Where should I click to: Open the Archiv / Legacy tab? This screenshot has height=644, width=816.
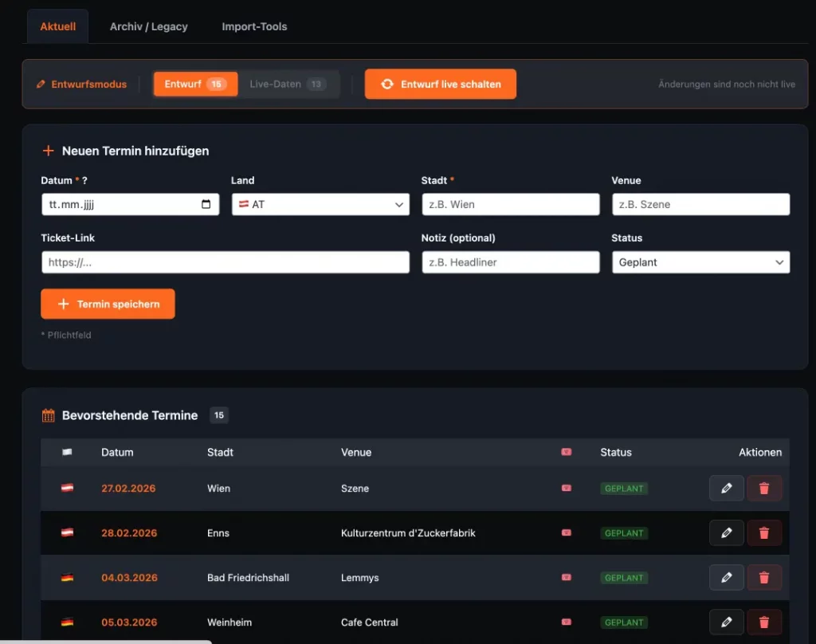pos(149,26)
